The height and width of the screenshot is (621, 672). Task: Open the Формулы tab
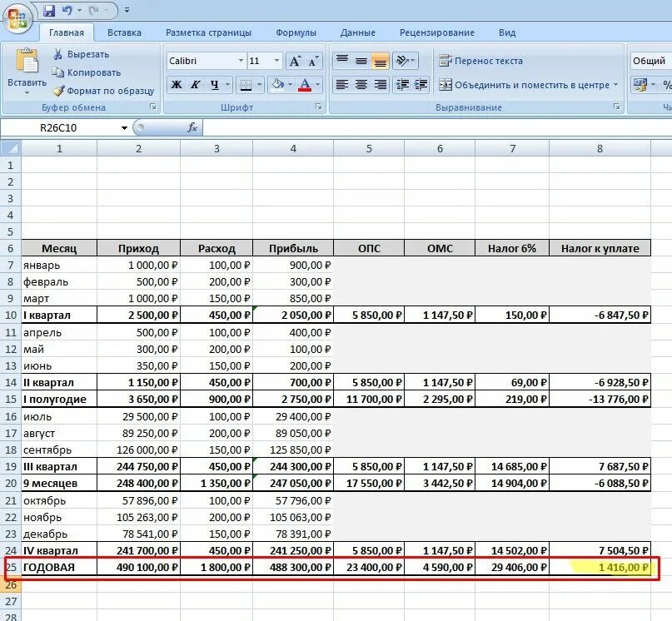pos(296,32)
